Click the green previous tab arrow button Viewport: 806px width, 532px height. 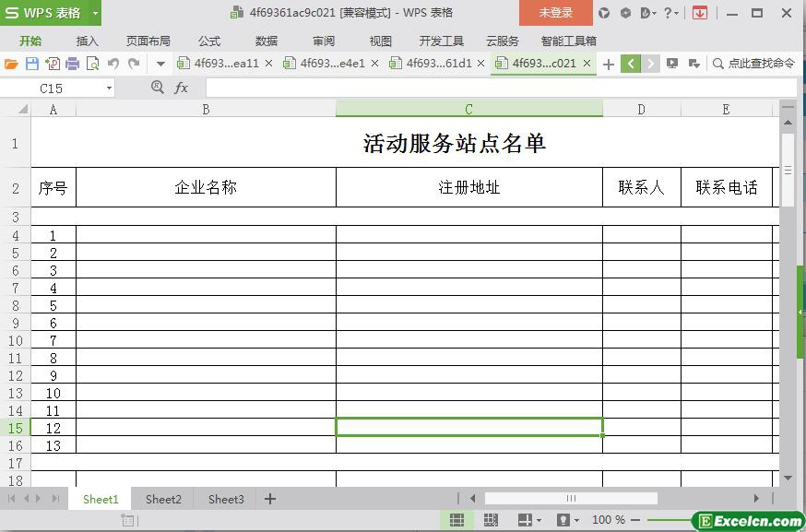(630, 64)
